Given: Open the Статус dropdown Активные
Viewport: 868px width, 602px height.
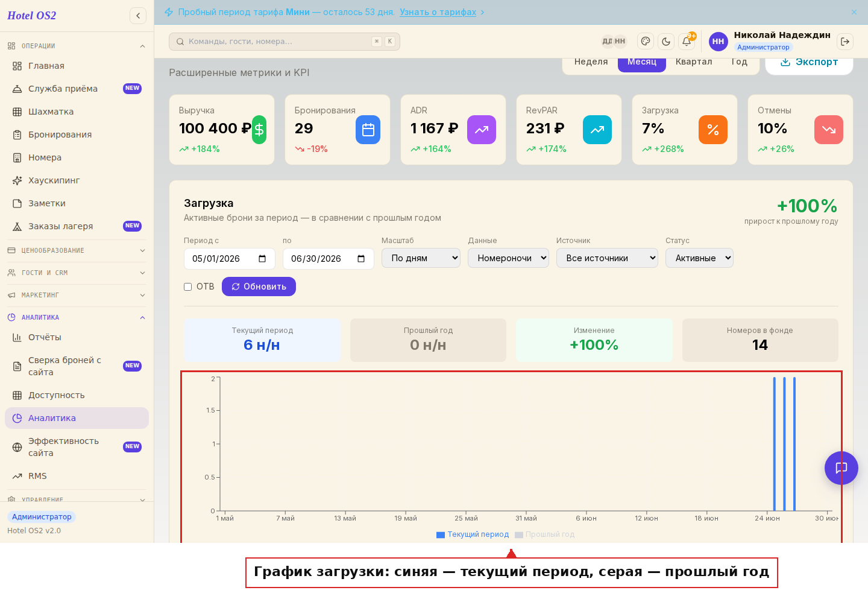Looking at the screenshot, I should click(x=699, y=258).
